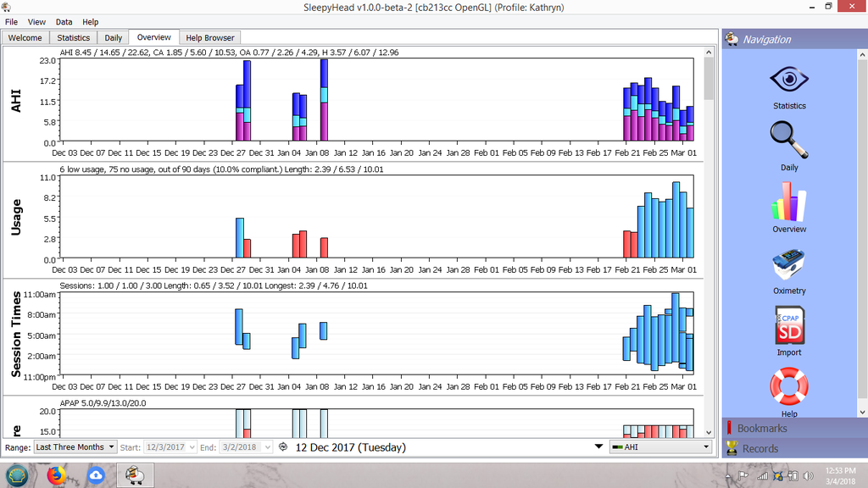Open the File menu
The width and height of the screenshot is (868, 488).
click(x=11, y=22)
